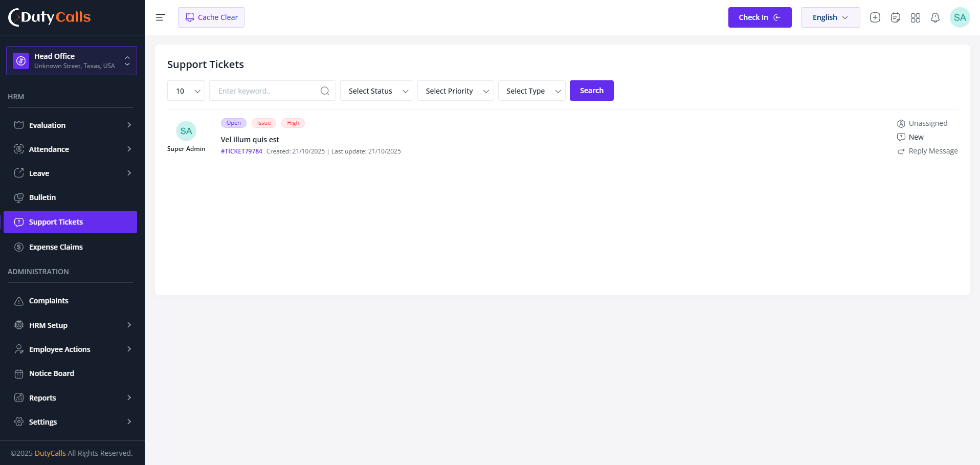980x465 pixels.
Task: Open the English language dropdown
Action: pyautogui.click(x=830, y=17)
